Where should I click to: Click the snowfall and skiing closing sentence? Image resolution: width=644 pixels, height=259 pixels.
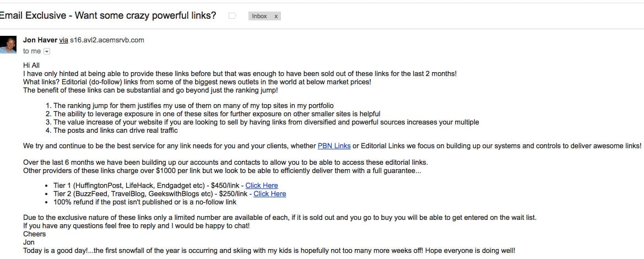click(269, 251)
